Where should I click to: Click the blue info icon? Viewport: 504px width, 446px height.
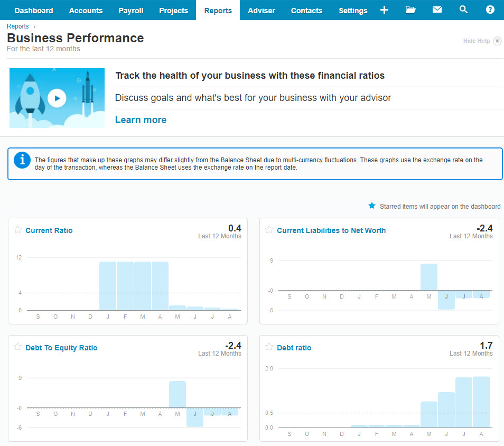pyautogui.click(x=22, y=160)
